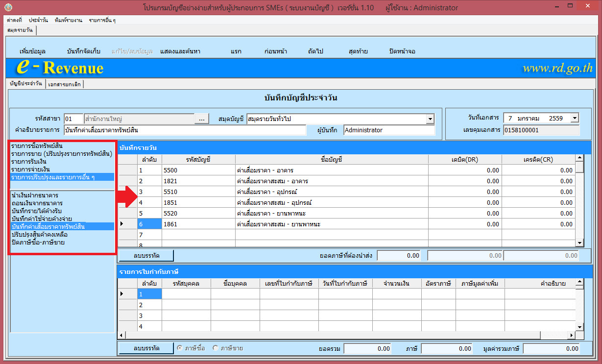Click the ค่าเสื่อมราคา - อาคาร name cell

coord(332,170)
